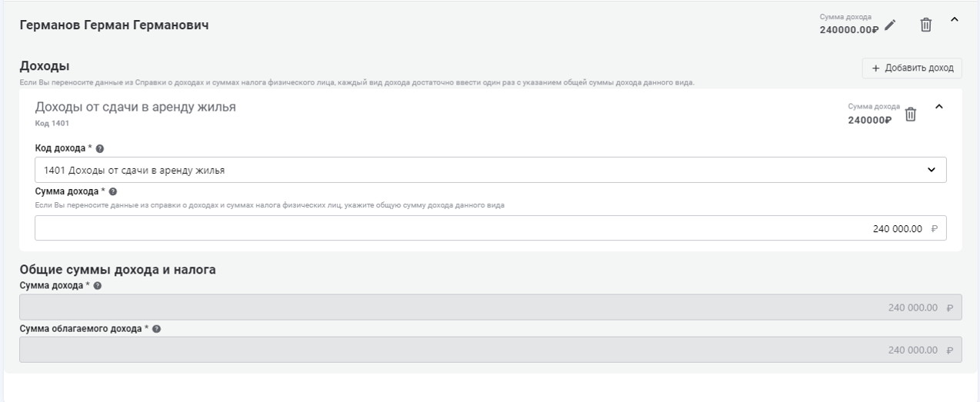Click the Общие суммы дохода и налога heading
This screenshot has height=402, width=980.
117,270
